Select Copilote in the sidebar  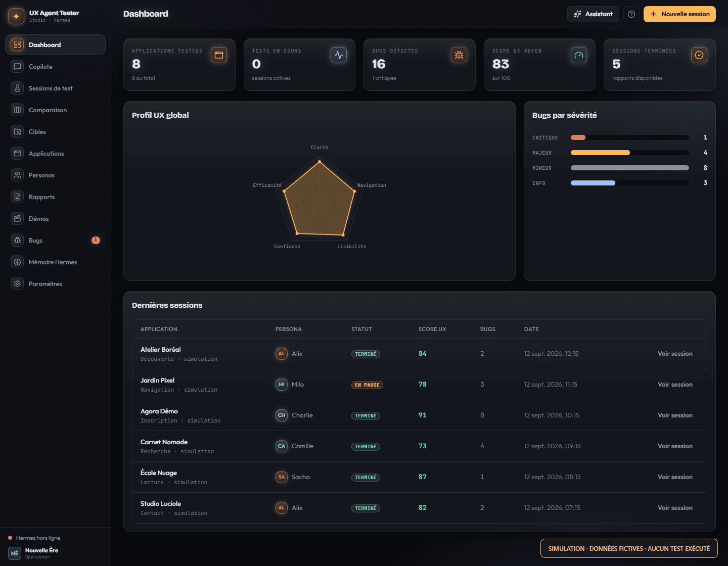(x=55, y=66)
